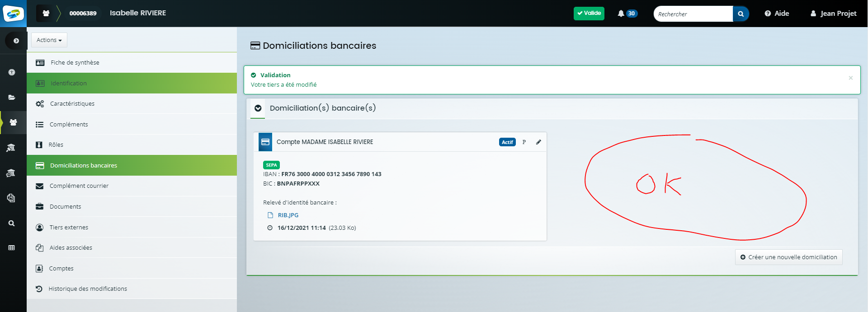This screenshot has width=868, height=312.
Task: Open Comptes section
Action: [x=132, y=268]
